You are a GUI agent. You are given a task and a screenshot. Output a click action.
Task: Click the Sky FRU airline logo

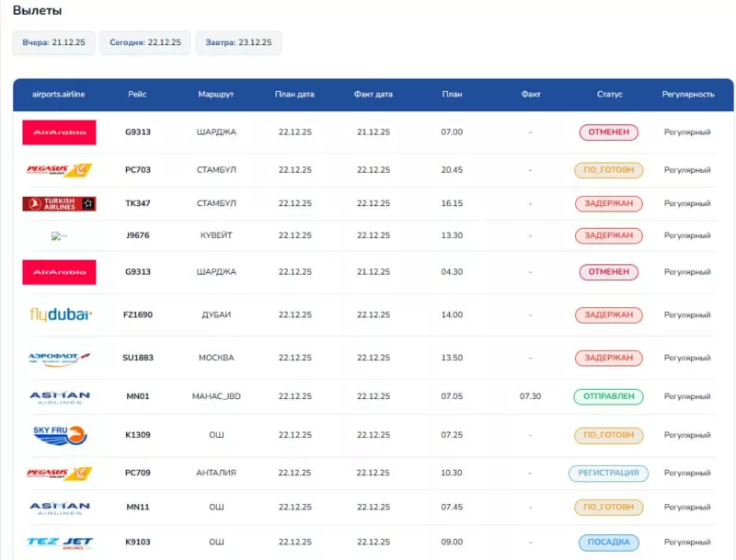coord(59,435)
